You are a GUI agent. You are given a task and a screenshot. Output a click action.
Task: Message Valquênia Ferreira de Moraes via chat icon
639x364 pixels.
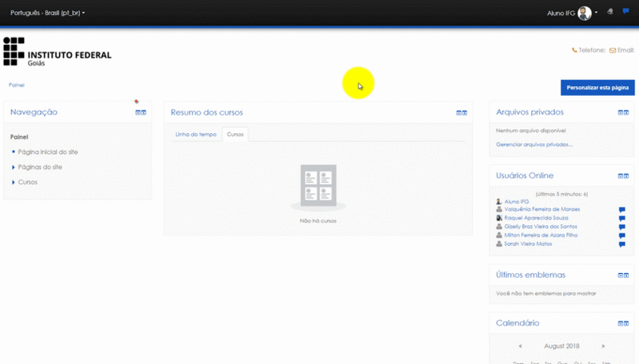coord(622,210)
